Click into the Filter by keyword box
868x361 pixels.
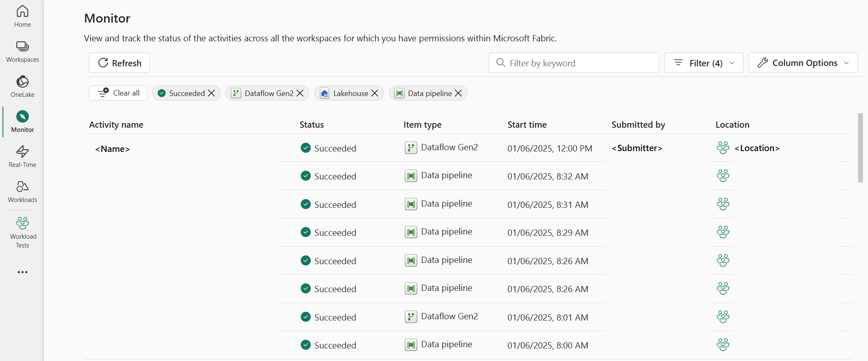tap(574, 63)
